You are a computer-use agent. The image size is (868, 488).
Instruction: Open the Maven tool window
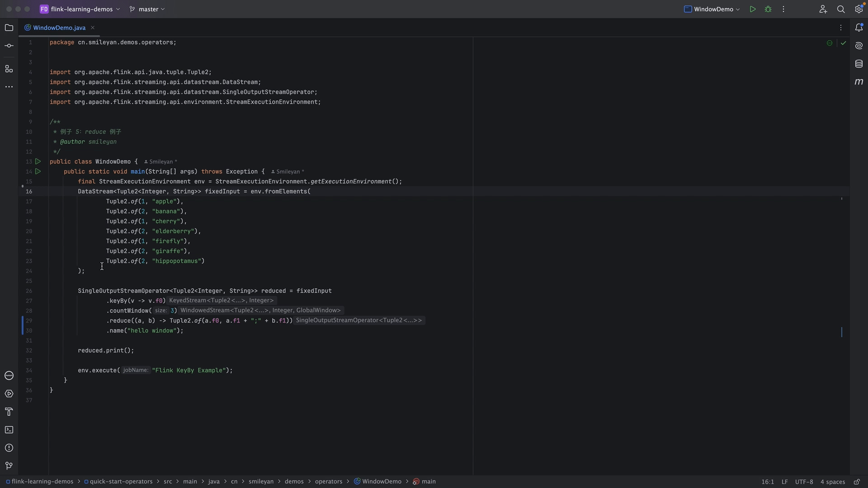859,82
